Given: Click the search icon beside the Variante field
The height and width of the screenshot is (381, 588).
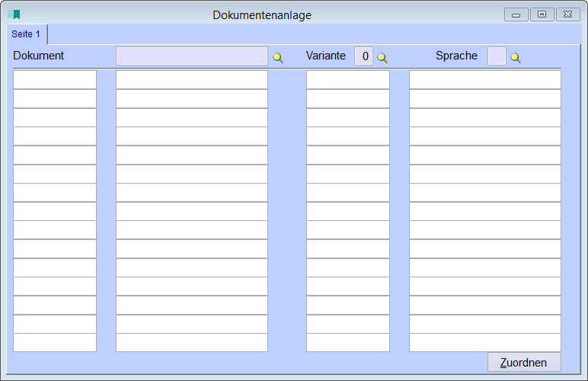Looking at the screenshot, I should point(382,57).
